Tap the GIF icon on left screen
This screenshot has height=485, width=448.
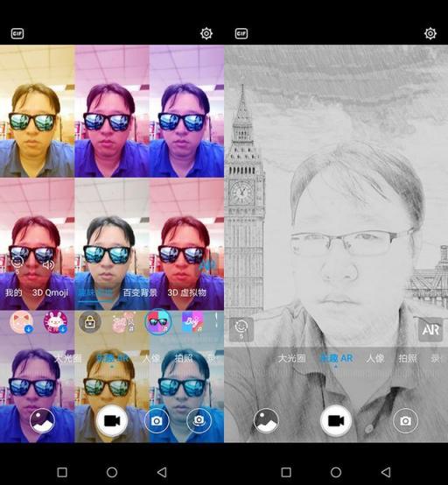tap(17, 33)
